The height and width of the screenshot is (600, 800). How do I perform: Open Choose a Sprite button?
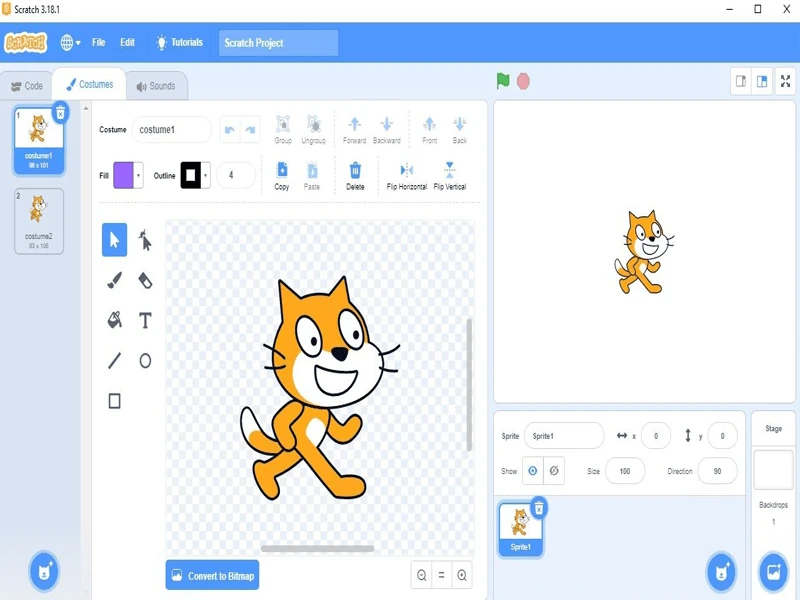[721, 571]
